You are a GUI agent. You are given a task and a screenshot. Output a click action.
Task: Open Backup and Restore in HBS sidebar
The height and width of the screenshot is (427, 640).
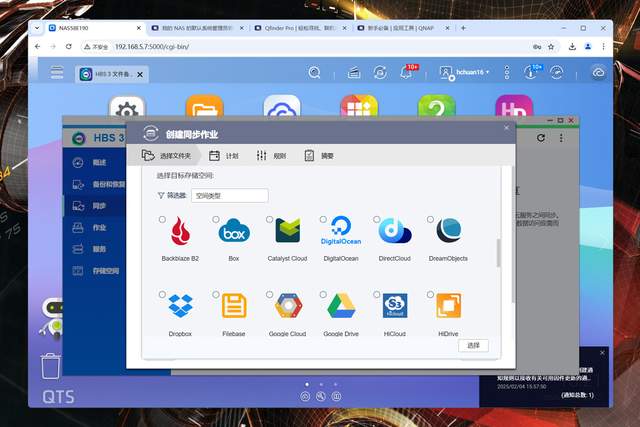pyautogui.click(x=94, y=184)
